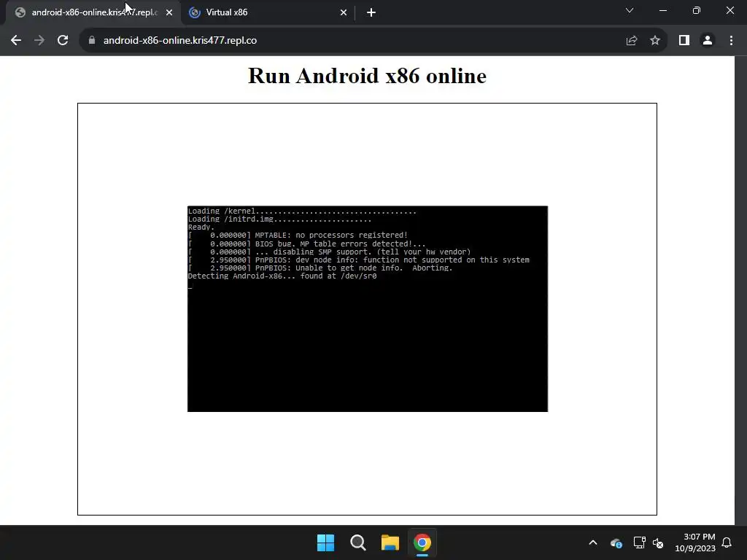Open the Windows Start menu
This screenshot has width=747, height=560.
tap(326, 542)
